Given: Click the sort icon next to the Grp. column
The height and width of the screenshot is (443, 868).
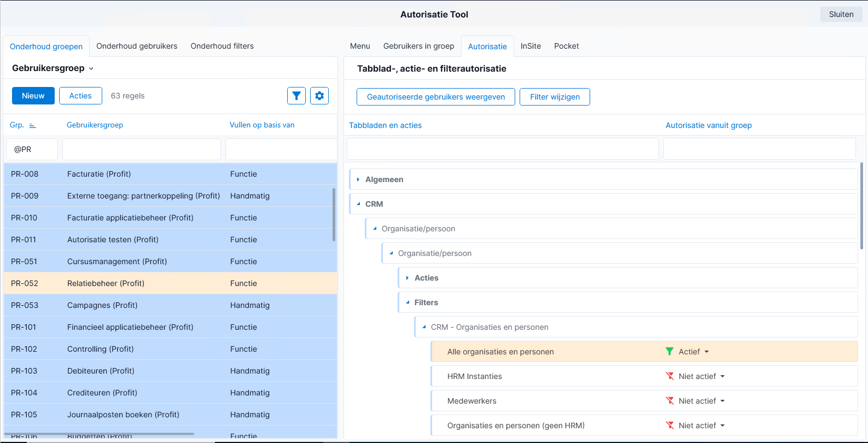Looking at the screenshot, I should pyautogui.click(x=32, y=125).
